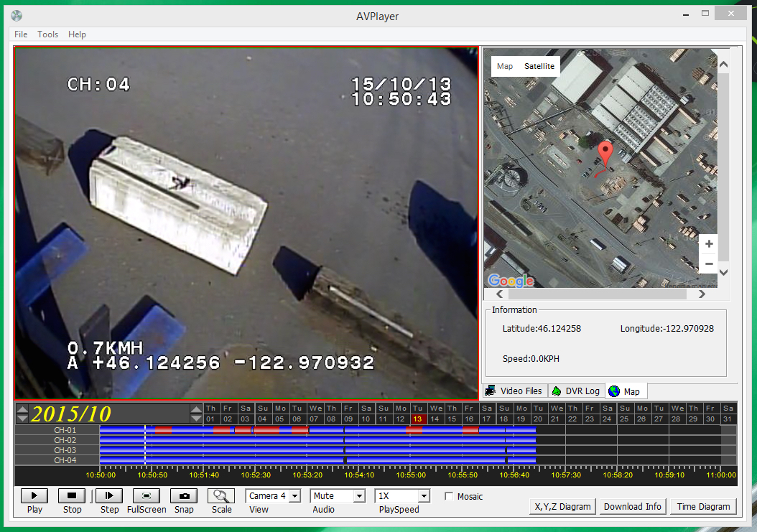The image size is (757, 532).
Task: Zoom out on the map
Action: click(x=709, y=263)
